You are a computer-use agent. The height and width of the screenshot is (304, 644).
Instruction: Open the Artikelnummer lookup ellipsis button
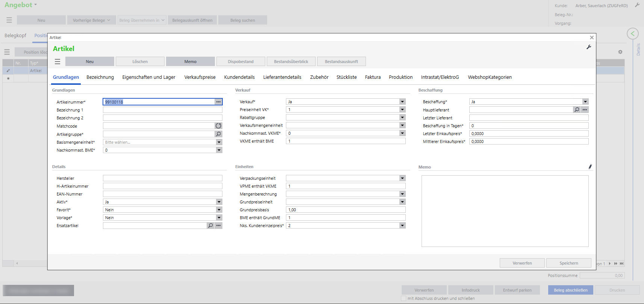click(x=218, y=102)
